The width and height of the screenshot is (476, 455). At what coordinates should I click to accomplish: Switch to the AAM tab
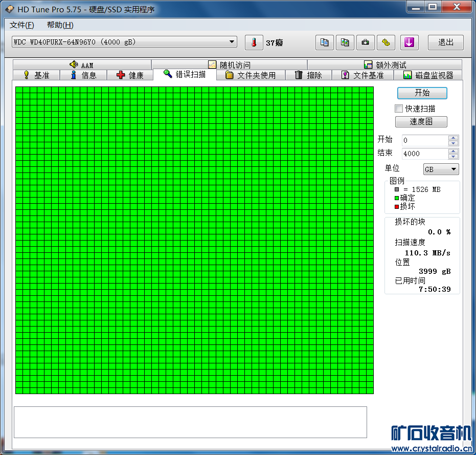82,64
